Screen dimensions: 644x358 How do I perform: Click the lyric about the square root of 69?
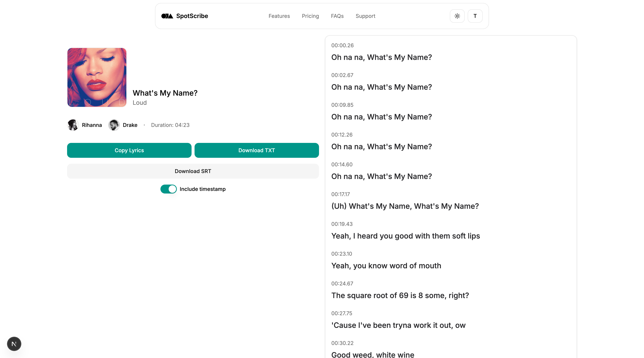(400, 295)
